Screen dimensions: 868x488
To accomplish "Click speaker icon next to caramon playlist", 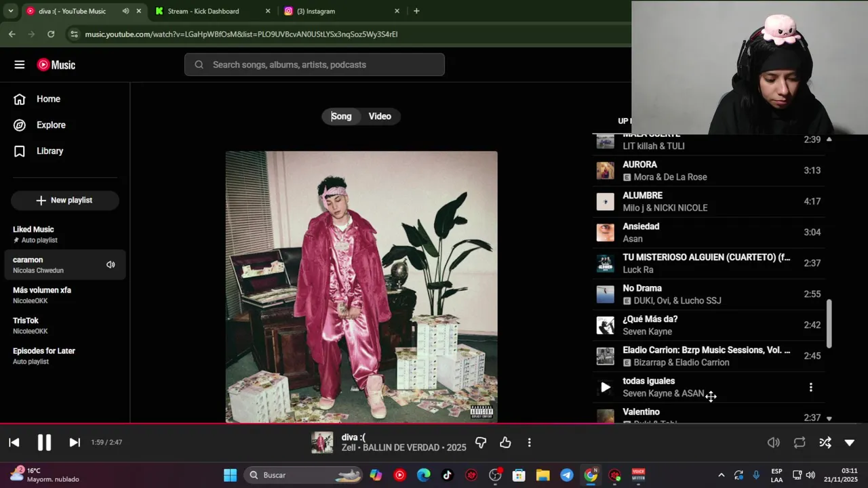I will [111, 264].
